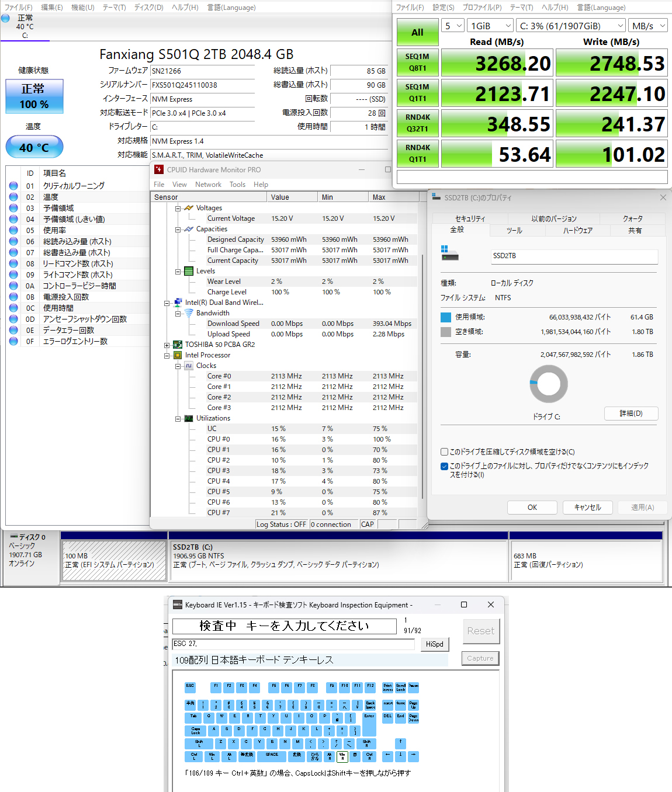Toggle the drive compression checkbox
This screenshot has height=792, width=672.
pyautogui.click(x=444, y=451)
